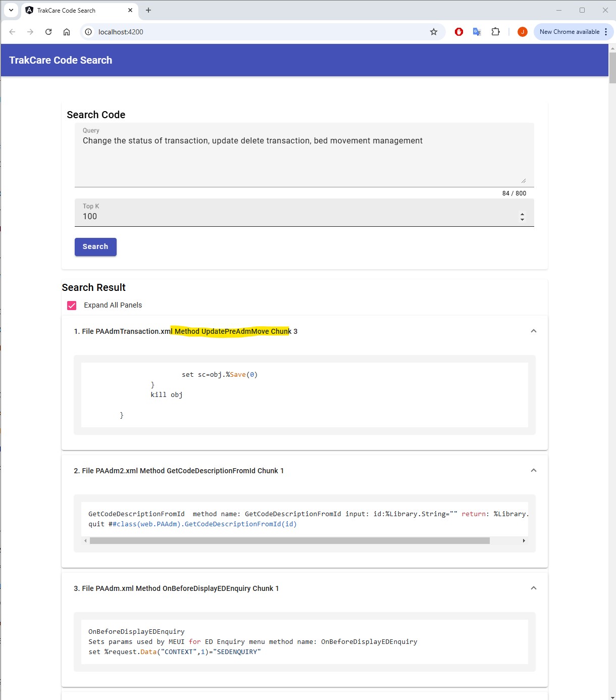Viewport: 616px width, 700px height.
Task: Open a new tab with the plus button
Action: 148,10
